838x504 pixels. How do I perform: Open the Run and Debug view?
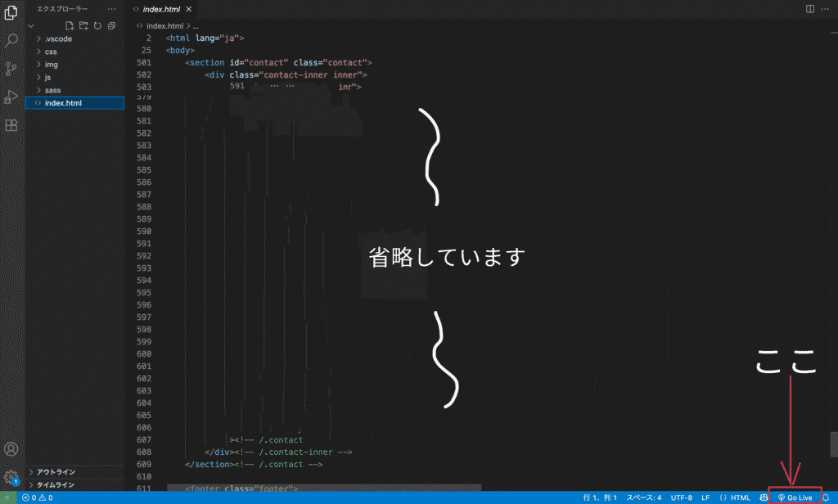(x=11, y=97)
